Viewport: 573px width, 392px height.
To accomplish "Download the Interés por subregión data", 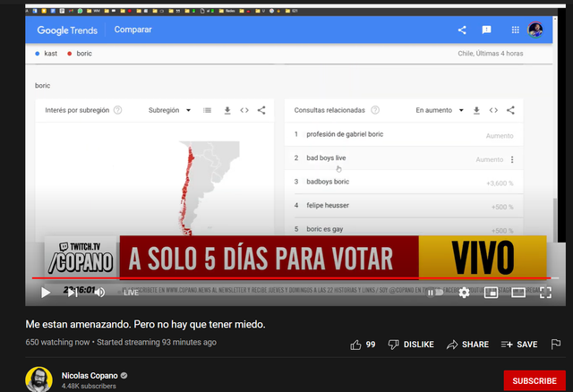I will [x=227, y=110].
